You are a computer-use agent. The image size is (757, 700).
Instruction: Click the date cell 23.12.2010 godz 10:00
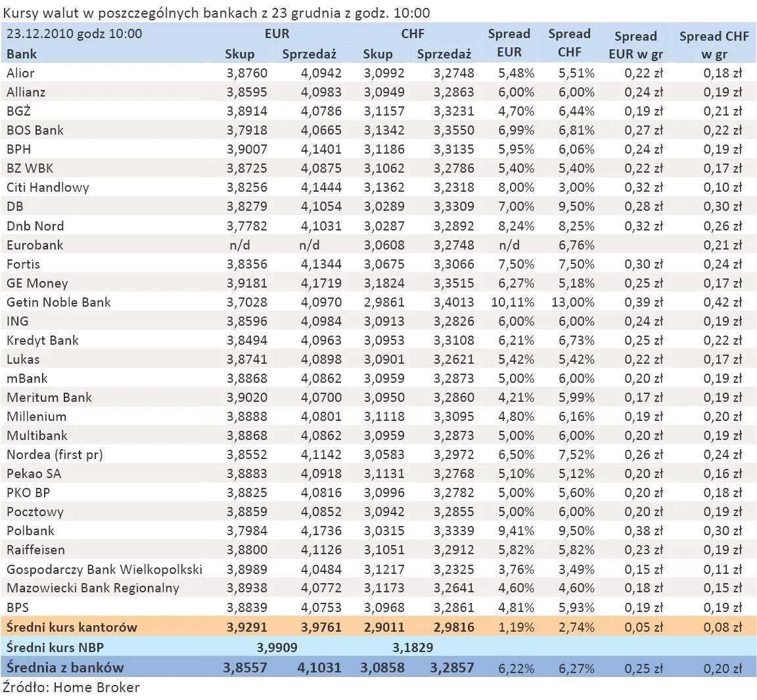[x=74, y=33]
